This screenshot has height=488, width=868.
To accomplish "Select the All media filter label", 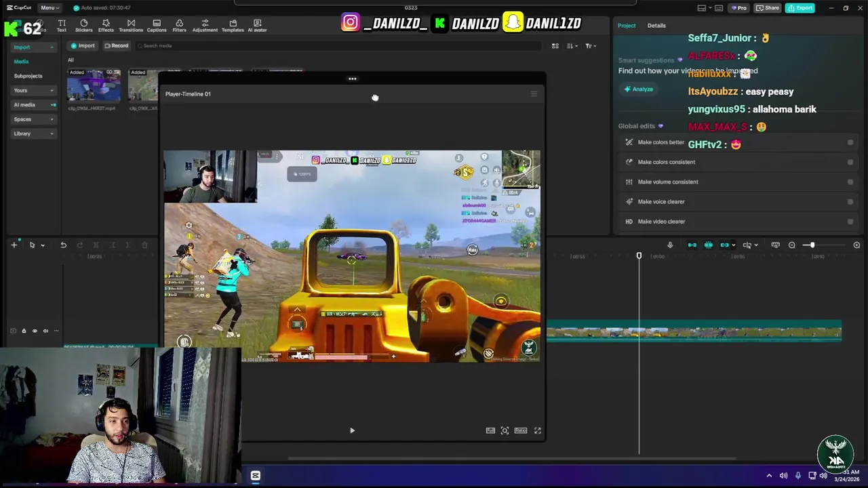I will pyautogui.click(x=71, y=60).
